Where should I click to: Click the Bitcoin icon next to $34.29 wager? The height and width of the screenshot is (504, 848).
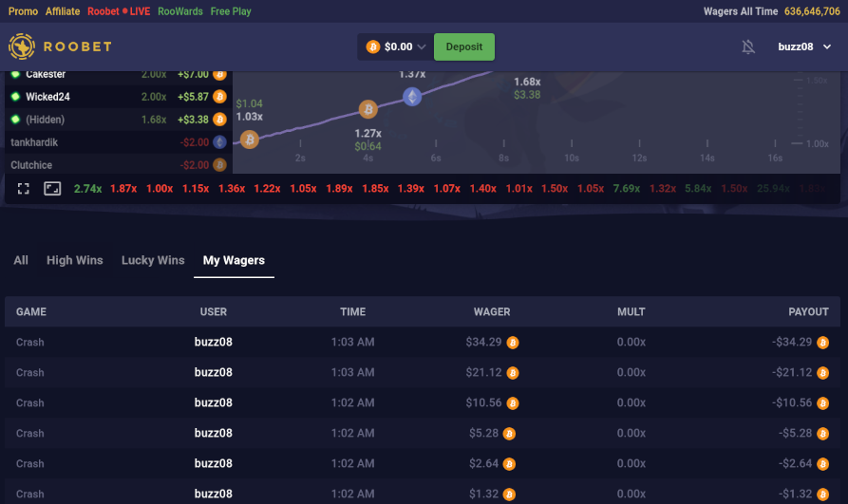(513, 343)
